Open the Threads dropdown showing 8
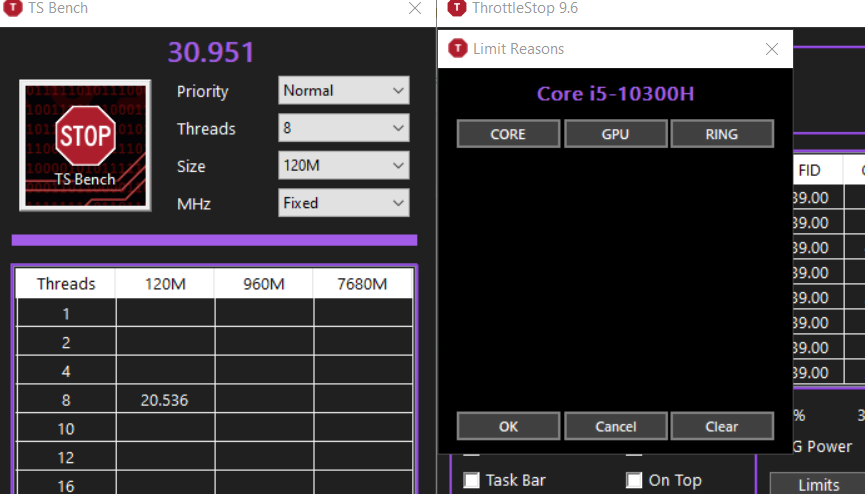Image resolution: width=865 pixels, height=494 pixels. 344,128
